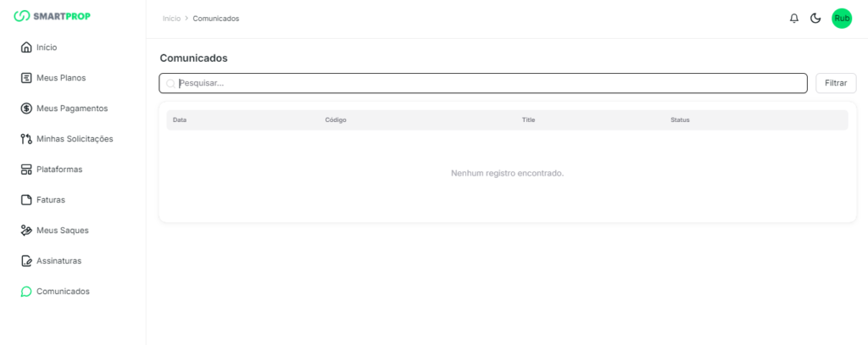This screenshot has height=345, width=868.
Task: Click the Status column header
Action: coord(680,120)
